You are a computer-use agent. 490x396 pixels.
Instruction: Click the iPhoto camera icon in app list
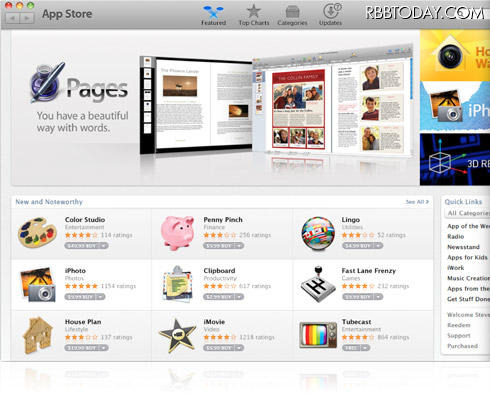pyautogui.click(x=37, y=284)
